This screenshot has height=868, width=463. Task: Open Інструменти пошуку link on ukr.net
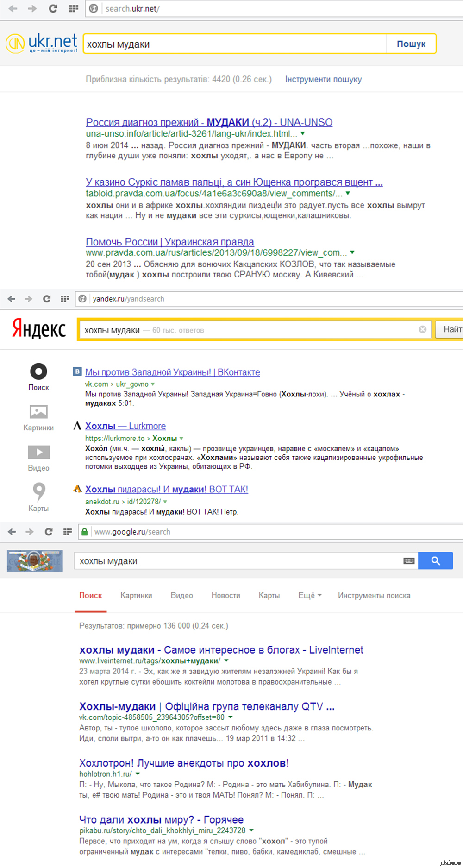(x=323, y=79)
